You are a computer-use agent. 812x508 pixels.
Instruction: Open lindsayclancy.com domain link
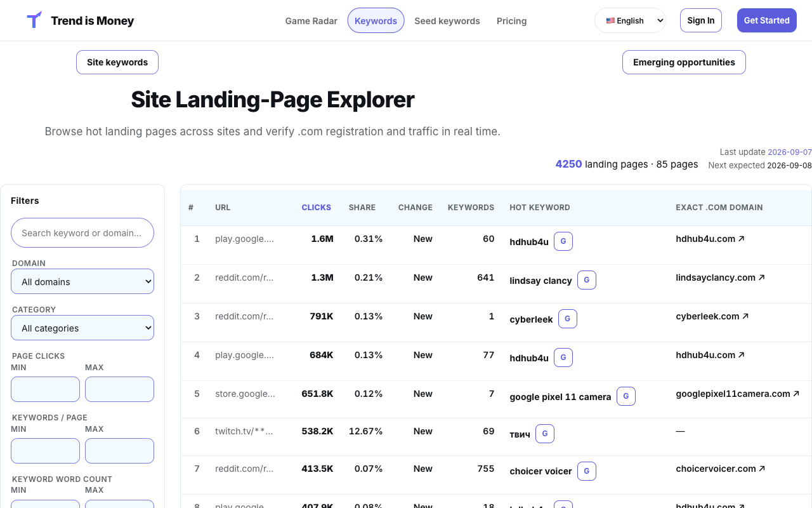tap(721, 277)
